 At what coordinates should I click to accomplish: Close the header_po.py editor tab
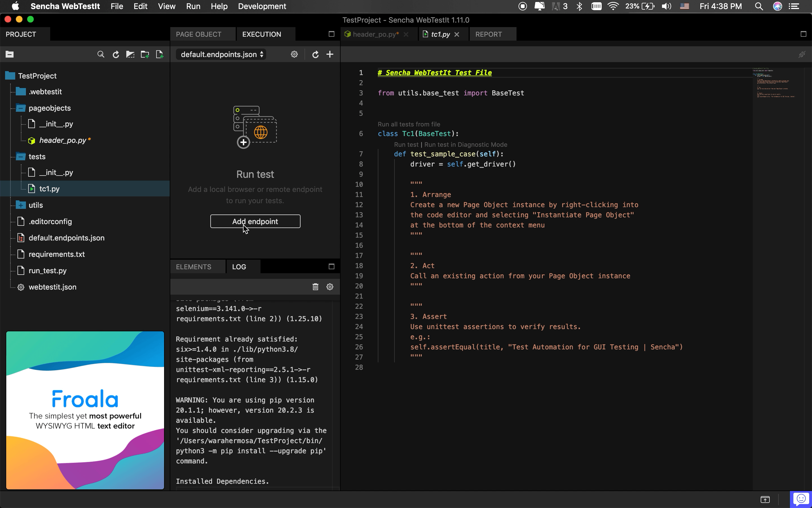(x=406, y=34)
